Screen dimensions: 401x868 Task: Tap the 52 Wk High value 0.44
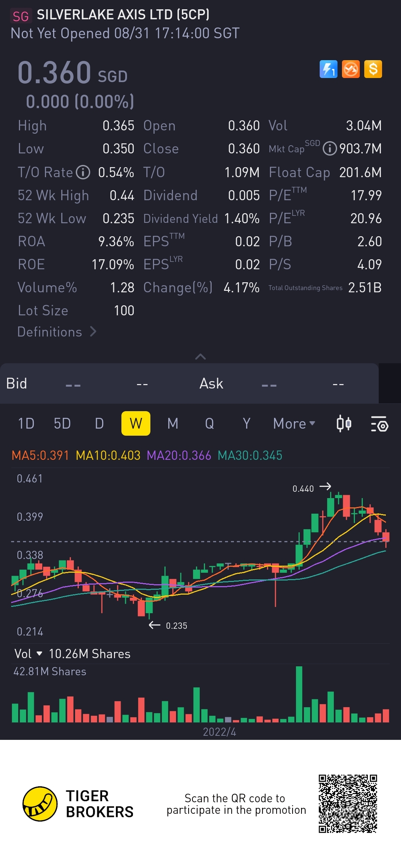122,195
